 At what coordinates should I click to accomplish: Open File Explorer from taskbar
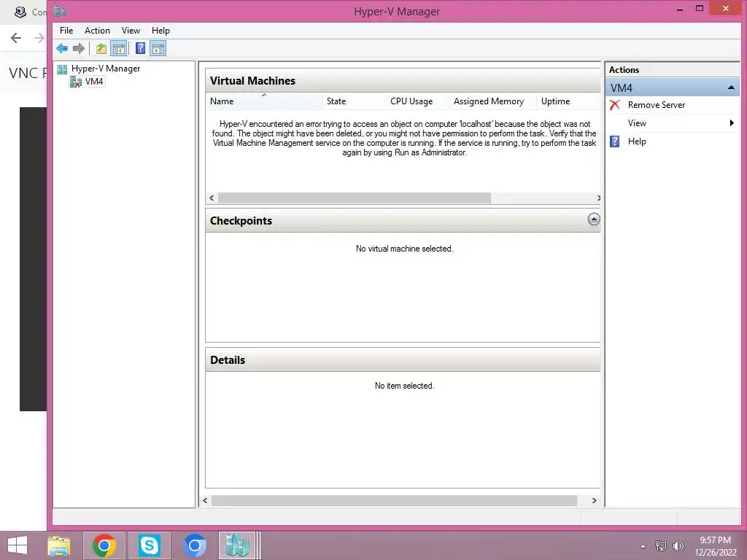59,545
